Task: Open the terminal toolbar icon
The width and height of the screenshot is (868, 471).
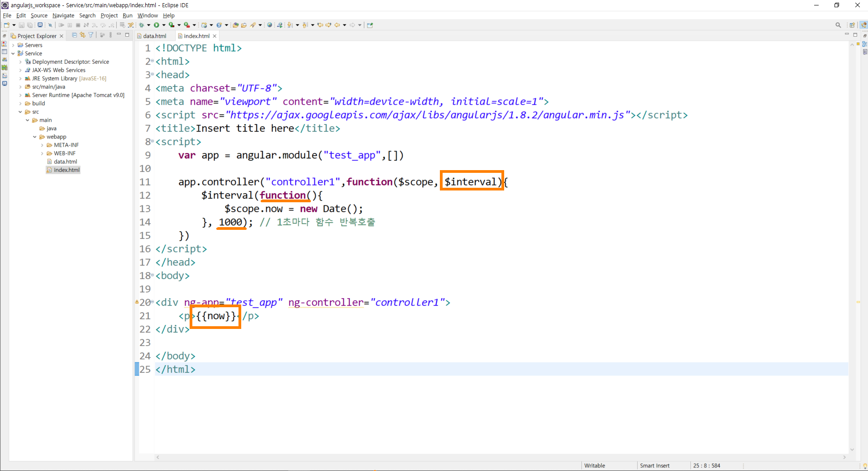Action: pos(40,25)
